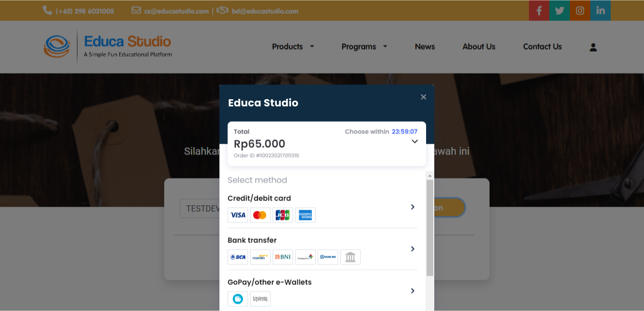This screenshot has width=644, height=311.
Task: Open the LinkedIn social icon
Action: [601, 10]
